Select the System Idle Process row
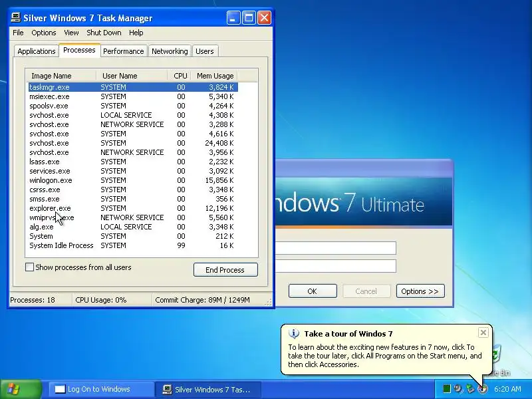The image size is (532, 399). click(133, 245)
